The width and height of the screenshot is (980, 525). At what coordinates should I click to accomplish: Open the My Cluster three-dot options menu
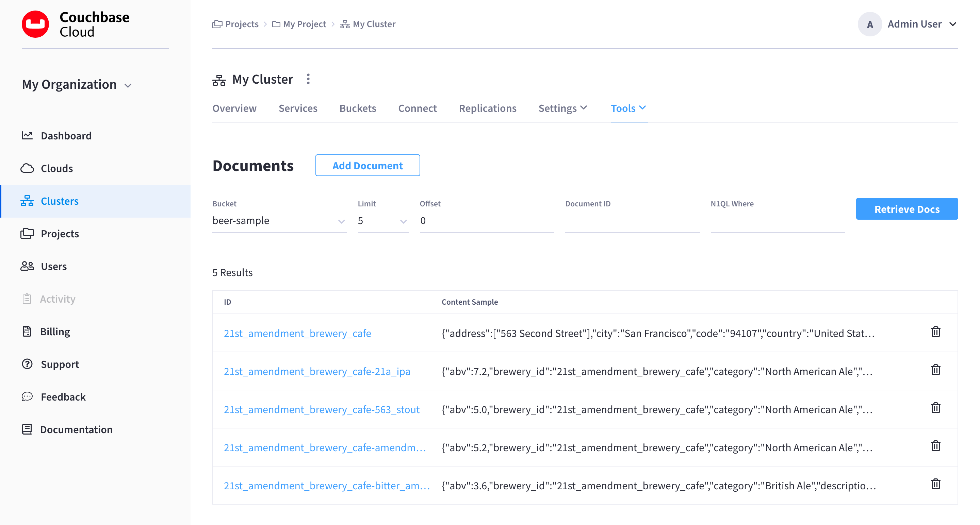pos(308,79)
